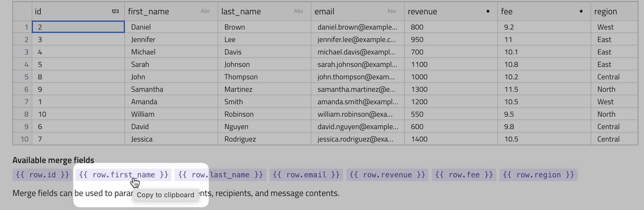Click the 123 type icon in id header
This screenshot has width=644, height=210.
coord(115,12)
